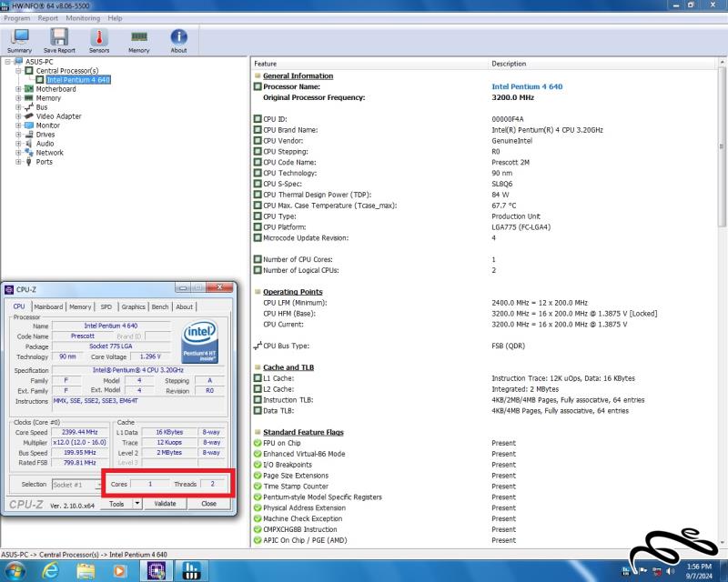The width and height of the screenshot is (728, 582).
Task: Click the Intel Pentium 4 HT logo in CPU-Z
Action: click(x=200, y=342)
